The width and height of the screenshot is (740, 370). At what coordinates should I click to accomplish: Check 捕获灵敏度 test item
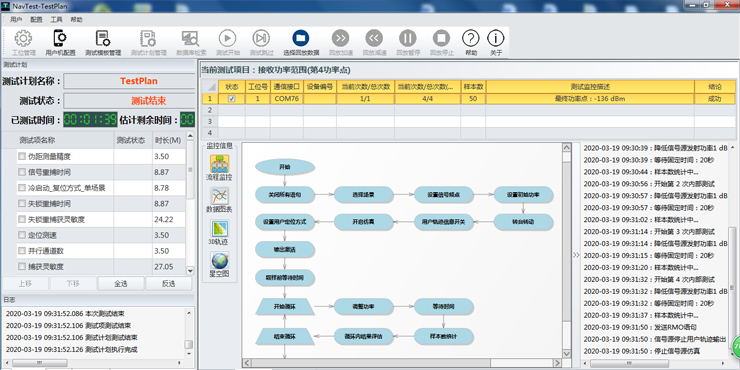pos(22,267)
